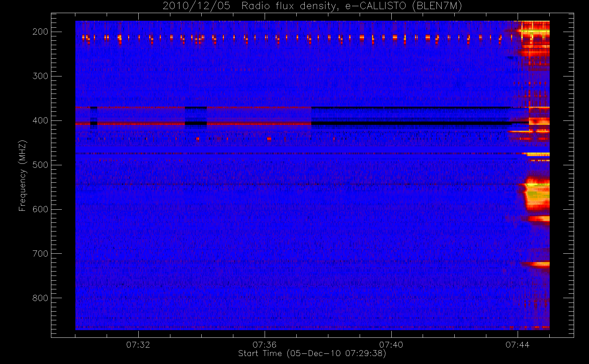Click the 'Frequency (MHZ)' axis label

point(23,175)
